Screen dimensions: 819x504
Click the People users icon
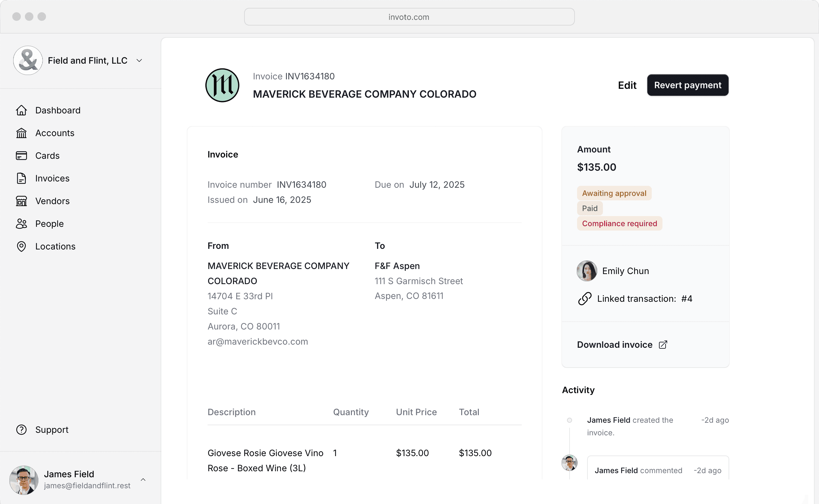pyautogui.click(x=21, y=224)
